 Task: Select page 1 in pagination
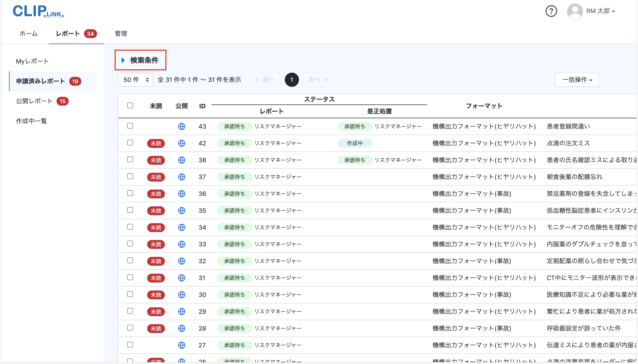292,79
